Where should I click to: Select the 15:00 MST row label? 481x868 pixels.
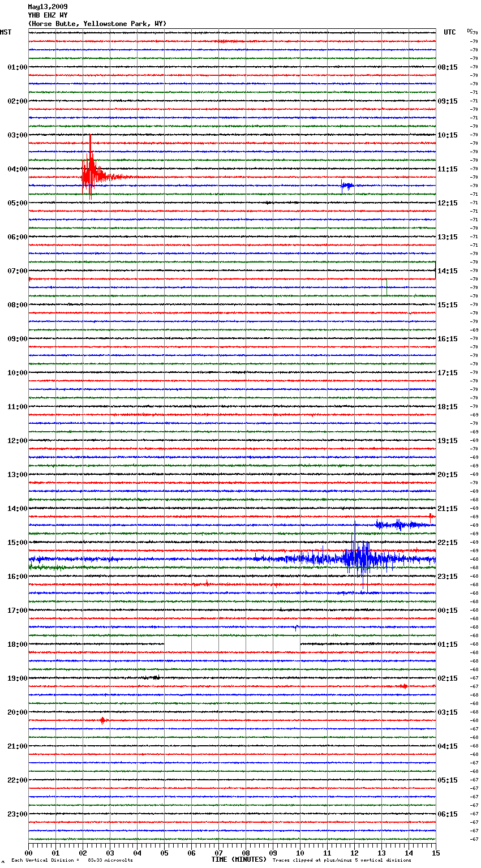coord(17,543)
